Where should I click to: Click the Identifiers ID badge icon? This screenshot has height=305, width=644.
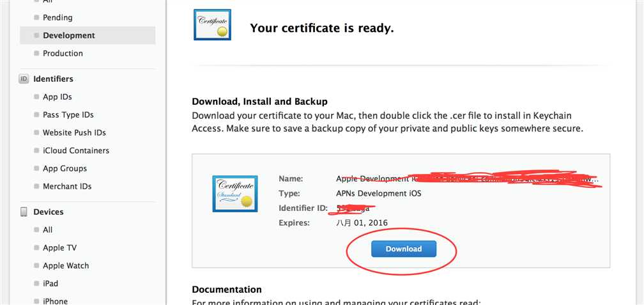pyautogui.click(x=24, y=79)
